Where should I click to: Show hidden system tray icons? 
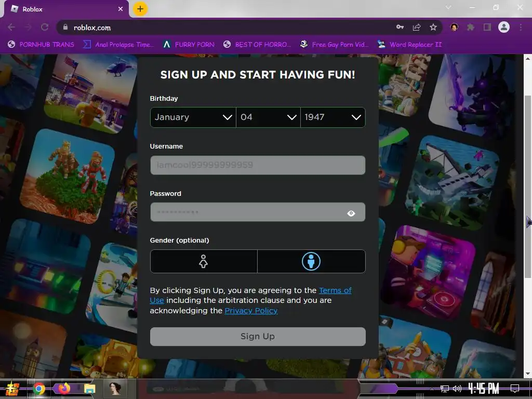pos(432,389)
